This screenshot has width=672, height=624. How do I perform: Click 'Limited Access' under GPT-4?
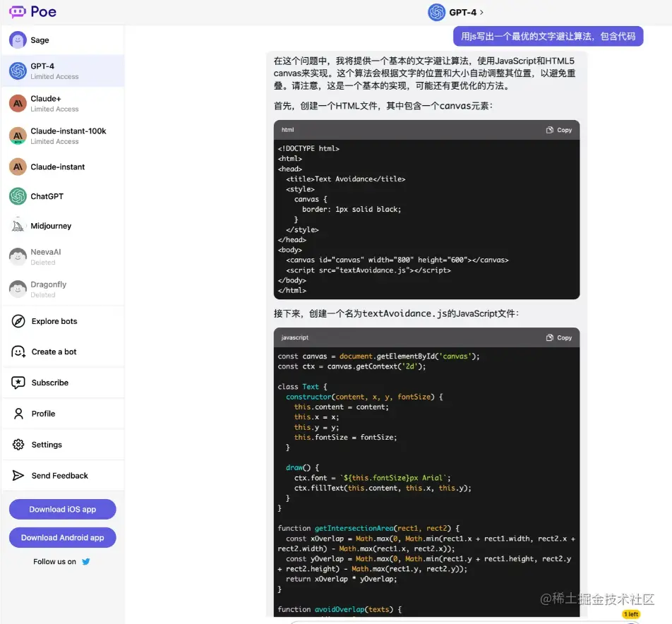coord(54,77)
